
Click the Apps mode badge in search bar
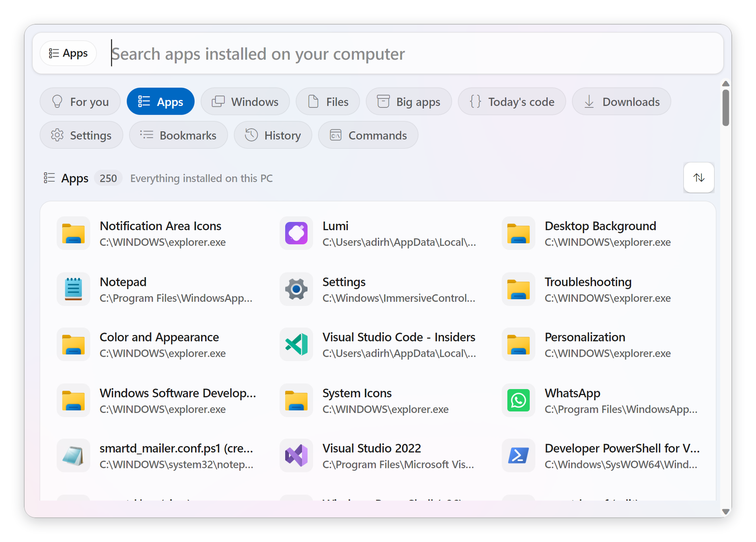(x=68, y=53)
